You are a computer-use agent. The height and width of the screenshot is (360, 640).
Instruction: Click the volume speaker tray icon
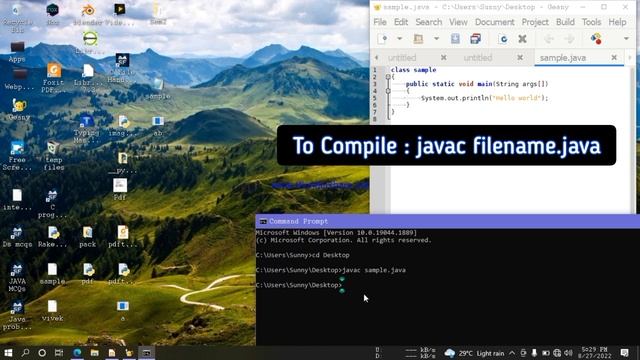[568, 353]
